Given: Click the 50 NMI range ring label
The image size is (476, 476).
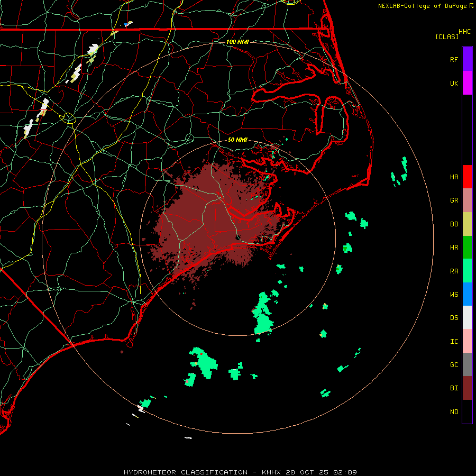Looking at the screenshot, I should coord(237,140).
